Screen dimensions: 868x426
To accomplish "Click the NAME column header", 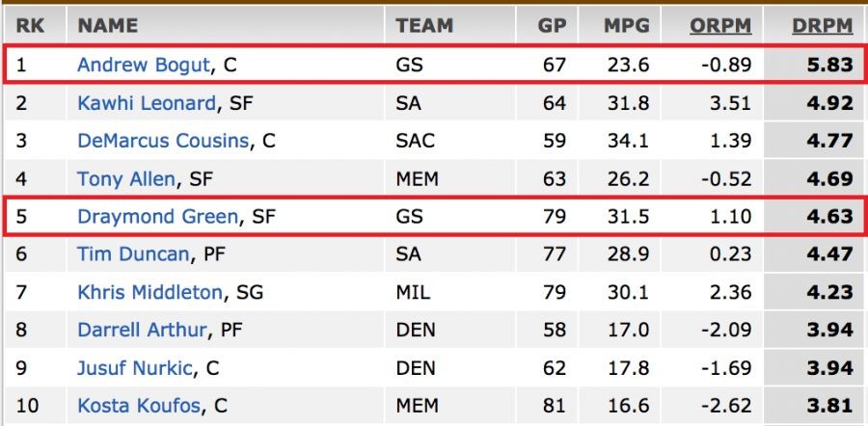I will point(107,26).
